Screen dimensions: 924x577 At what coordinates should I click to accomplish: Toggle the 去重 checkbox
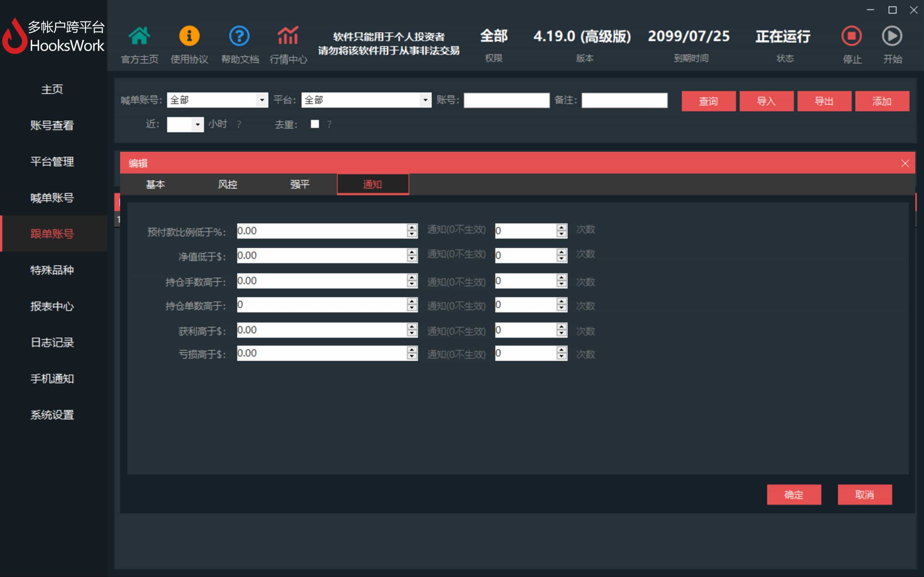tap(315, 124)
